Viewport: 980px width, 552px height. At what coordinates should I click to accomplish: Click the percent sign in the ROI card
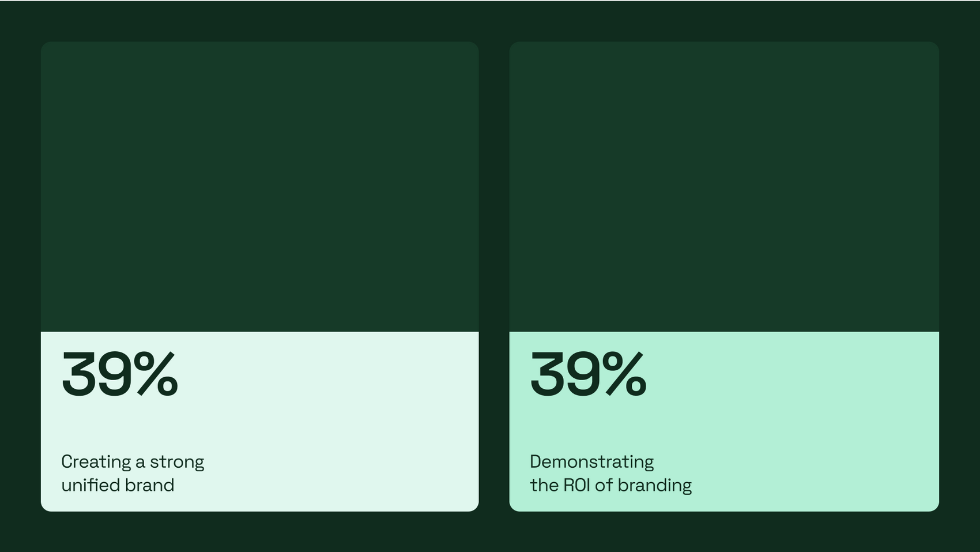pos(624,374)
